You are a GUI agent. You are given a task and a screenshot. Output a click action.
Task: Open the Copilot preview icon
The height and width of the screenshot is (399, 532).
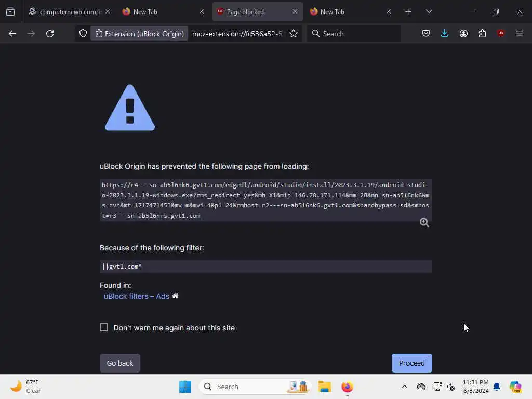(515, 387)
